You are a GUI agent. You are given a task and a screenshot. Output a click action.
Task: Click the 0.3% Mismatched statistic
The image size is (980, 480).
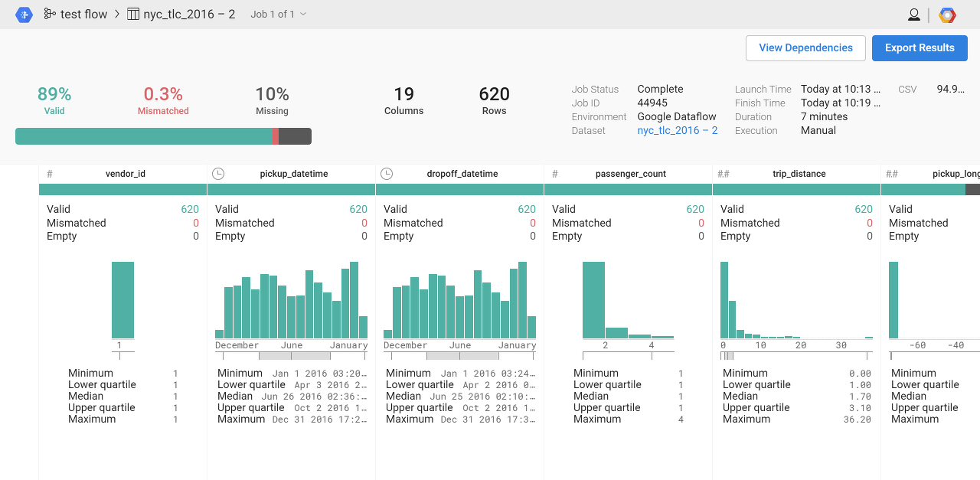tap(163, 100)
